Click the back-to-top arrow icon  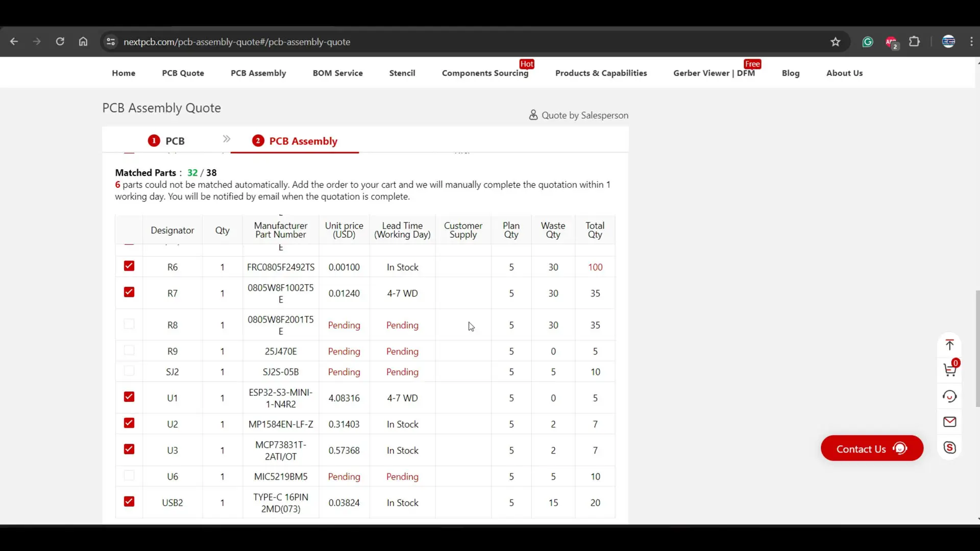(x=949, y=345)
